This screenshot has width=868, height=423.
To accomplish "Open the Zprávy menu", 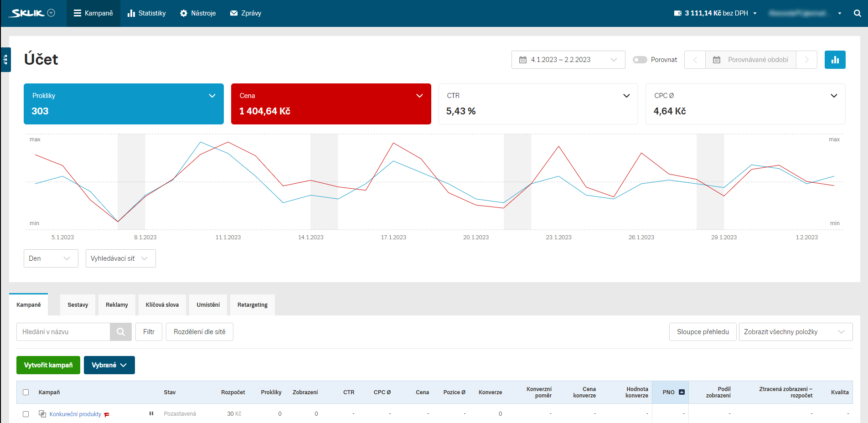I will click(x=246, y=13).
